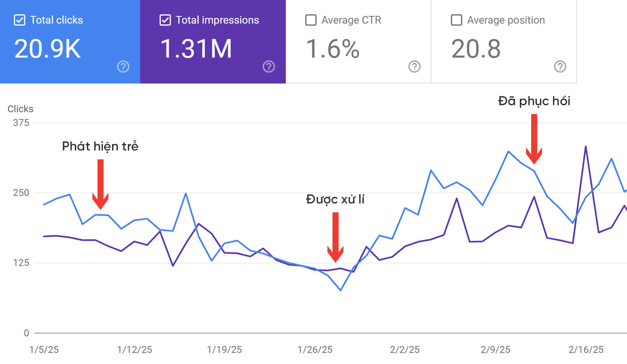Click red arrow under 'Phát hiện trễ'
627x364 pixels.
tap(100, 184)
